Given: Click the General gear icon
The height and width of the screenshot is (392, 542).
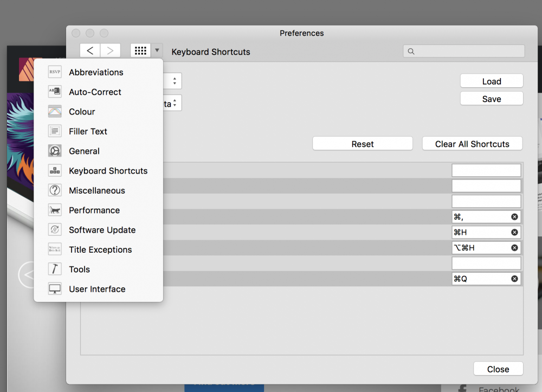Looking at the screenshot, I should click(55, 151).
